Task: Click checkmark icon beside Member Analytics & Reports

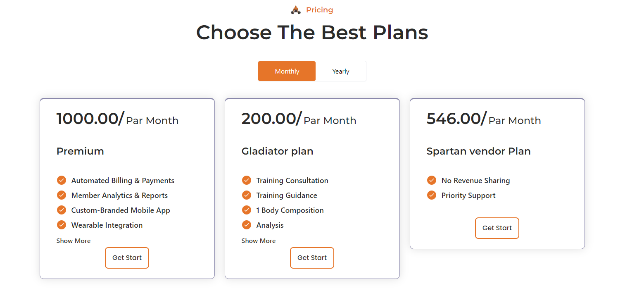Action: [x=62, y=195]
